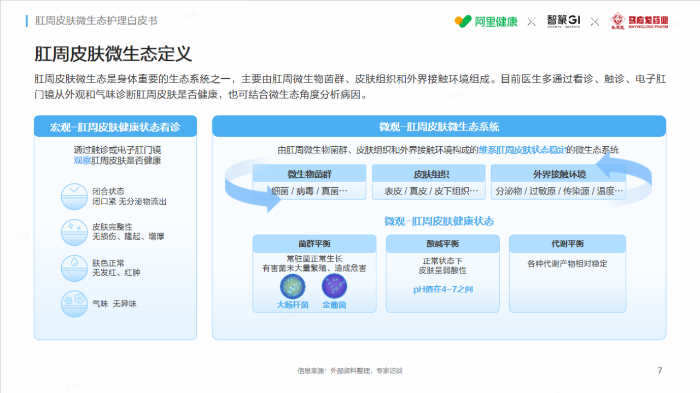Select the 闭合状态 checkmark icon
This screenshot has width=700, height=393.
click(74, 196)
